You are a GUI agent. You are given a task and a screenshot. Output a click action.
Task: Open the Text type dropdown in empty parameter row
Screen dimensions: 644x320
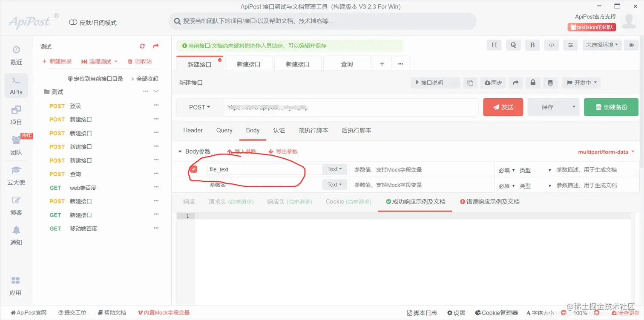(x=335, y=185)
